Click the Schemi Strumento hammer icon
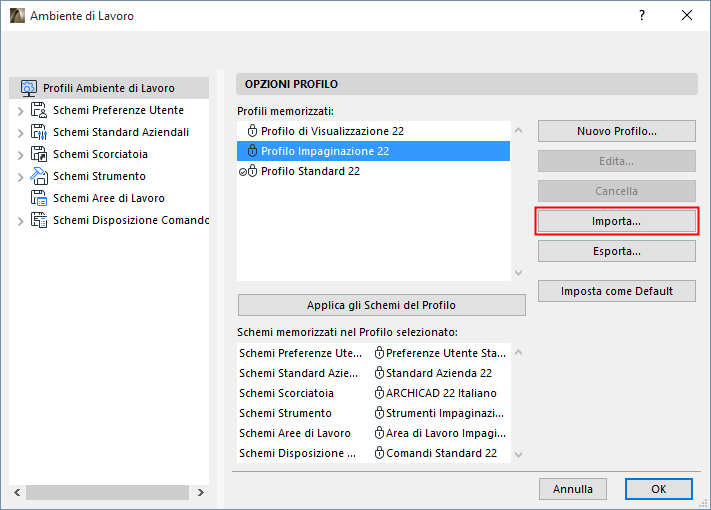This screenshot has width=711, height=510. [39, 176]
